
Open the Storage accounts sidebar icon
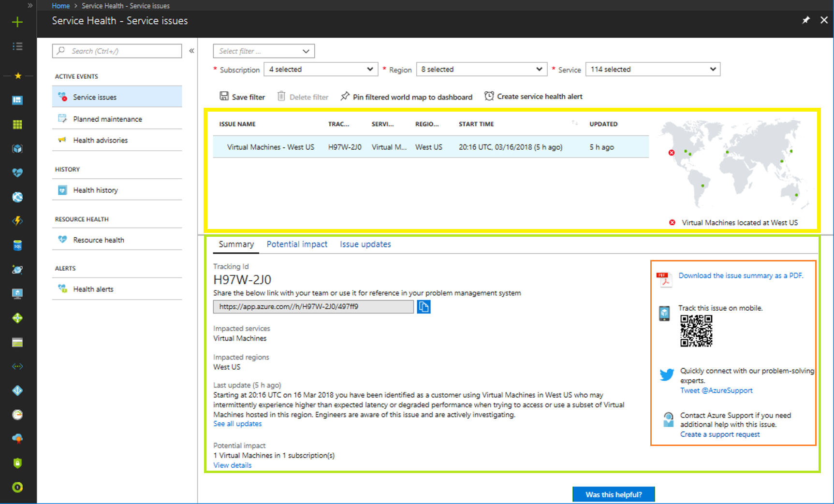coord(17,343)
